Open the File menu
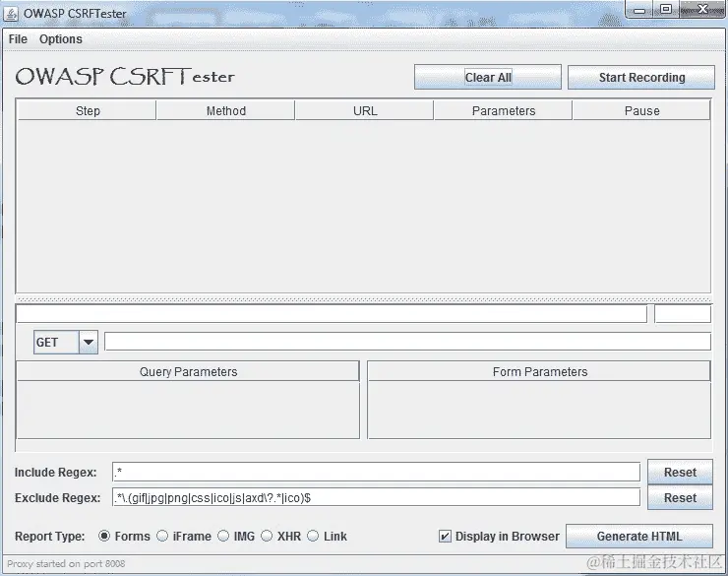The image size is (728, 576). point(18,39)
